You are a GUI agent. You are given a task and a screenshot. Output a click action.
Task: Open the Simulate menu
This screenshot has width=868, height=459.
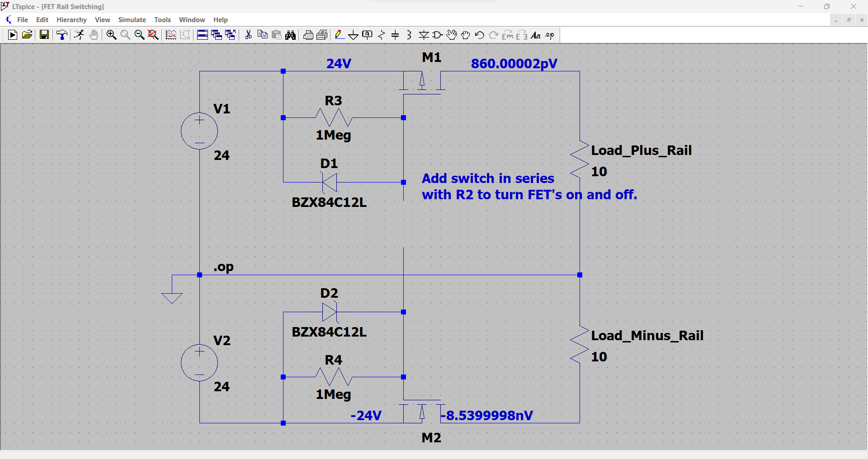pyautogui.click(x=132, y=20)
